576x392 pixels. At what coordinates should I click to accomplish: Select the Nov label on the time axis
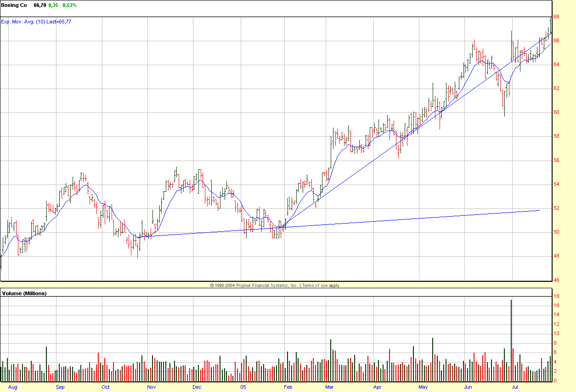[152, 387]
